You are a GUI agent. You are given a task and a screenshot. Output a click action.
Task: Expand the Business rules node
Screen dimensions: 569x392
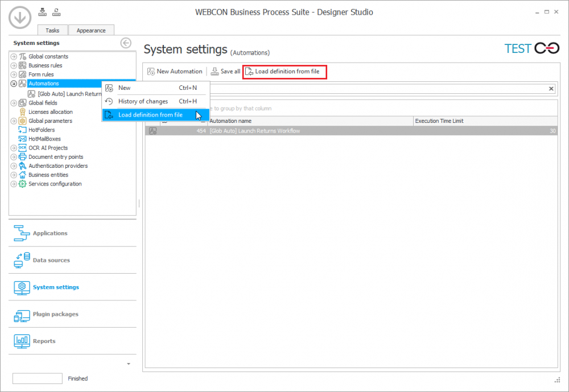(x=14, y=65)
